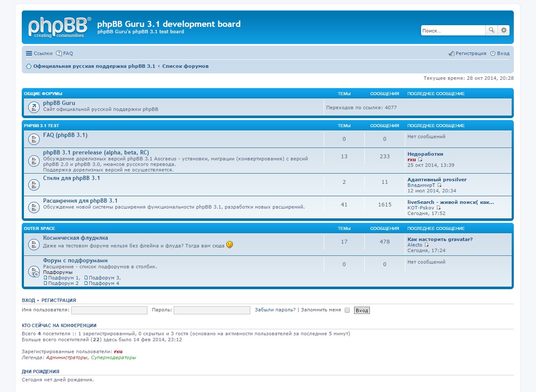Open the Регистрация link in navbar
This screenshot has width=536, height=392.
[467, 53]
